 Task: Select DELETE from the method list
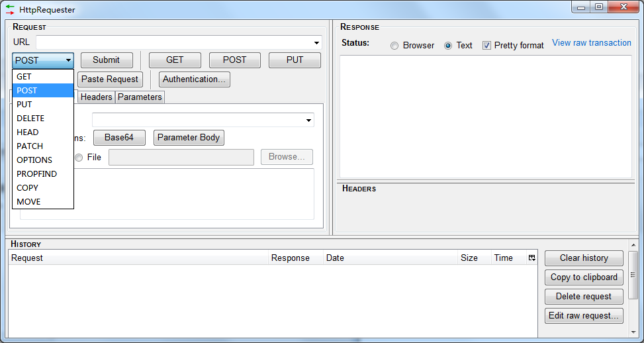coord(30,119)
